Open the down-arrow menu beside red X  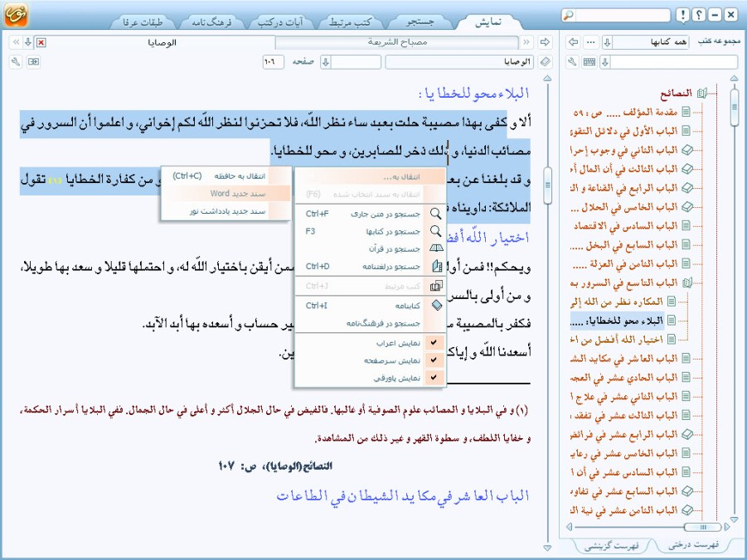tap(28, 42)
